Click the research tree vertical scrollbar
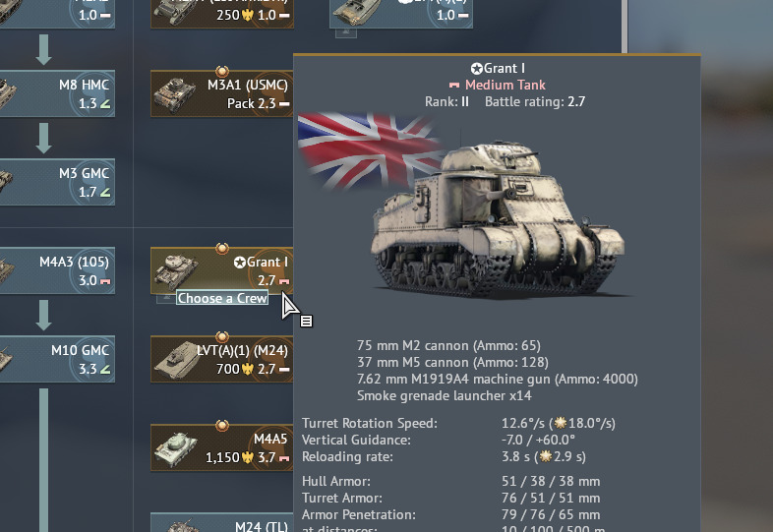This screenshot has width=773, height=532. point(624,27)
